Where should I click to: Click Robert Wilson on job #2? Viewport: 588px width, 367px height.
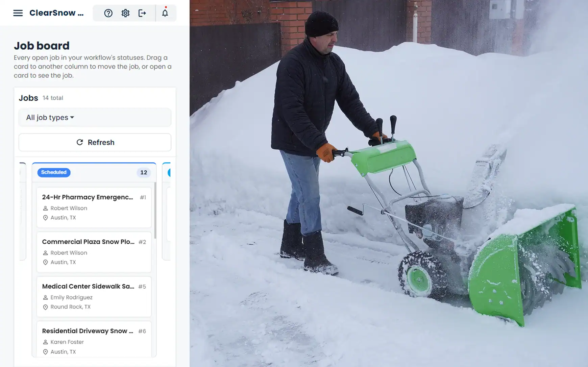69,253
